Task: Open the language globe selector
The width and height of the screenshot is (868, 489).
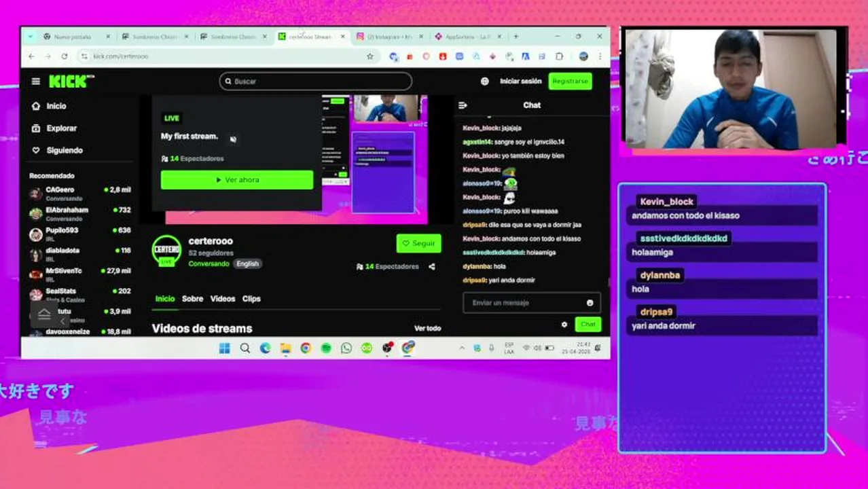Action: [x=484, y=81]
